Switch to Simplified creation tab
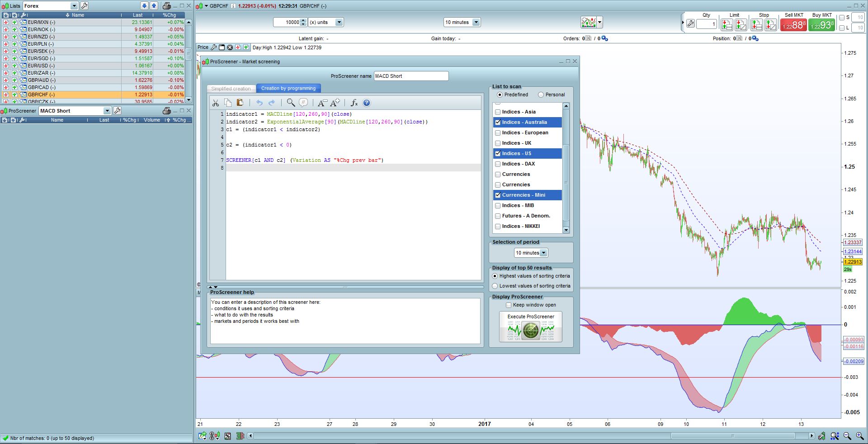Viewport: 868px width, 444px height. [x=231, y=89]
